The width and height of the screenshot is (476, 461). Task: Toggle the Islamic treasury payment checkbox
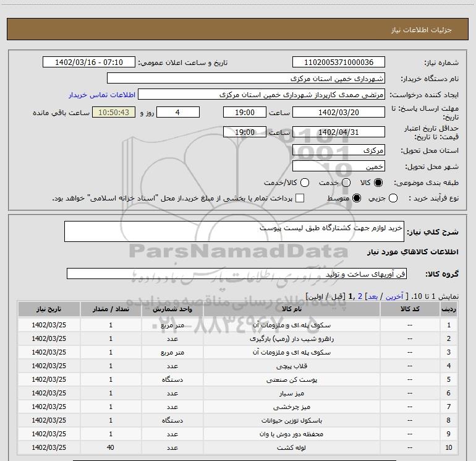pyautogui.click(x=300, y=198)
